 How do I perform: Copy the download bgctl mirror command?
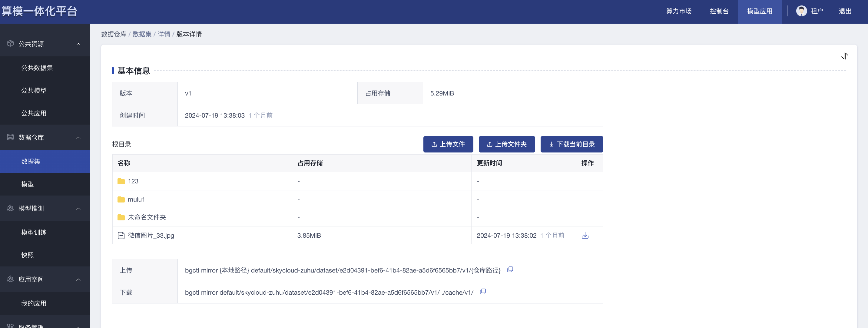483,292
